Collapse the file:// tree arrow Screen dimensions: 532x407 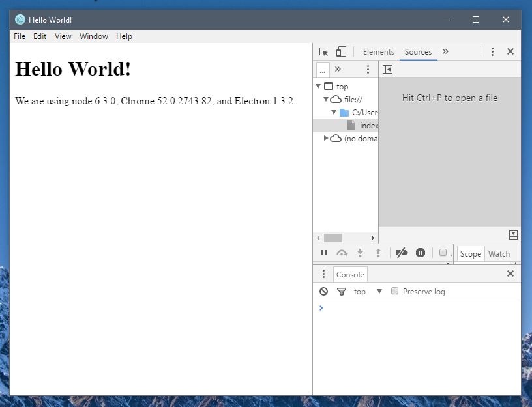coord(326,99)
